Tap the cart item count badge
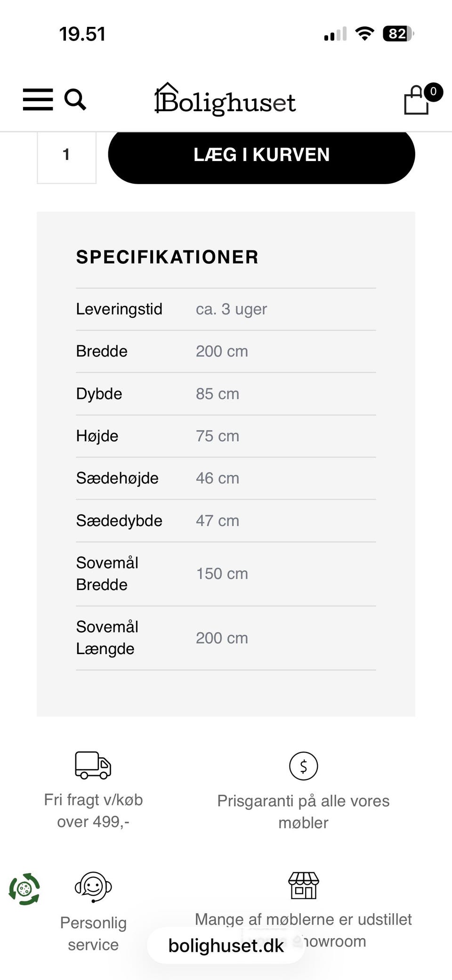This screenshot has width=452, height=980. coord(433,92)
